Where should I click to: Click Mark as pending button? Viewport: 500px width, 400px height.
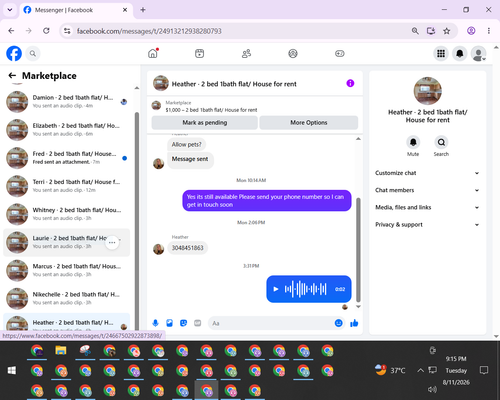click(205, 123)
